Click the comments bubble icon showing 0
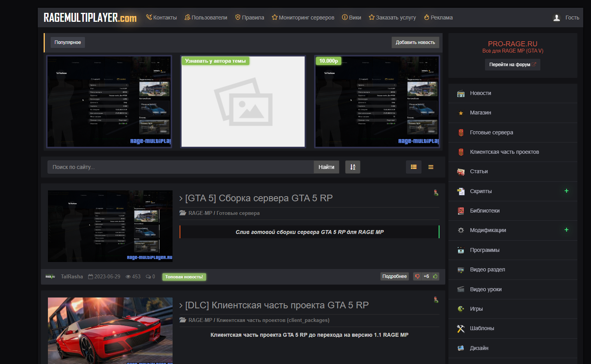 pos(148,277)
